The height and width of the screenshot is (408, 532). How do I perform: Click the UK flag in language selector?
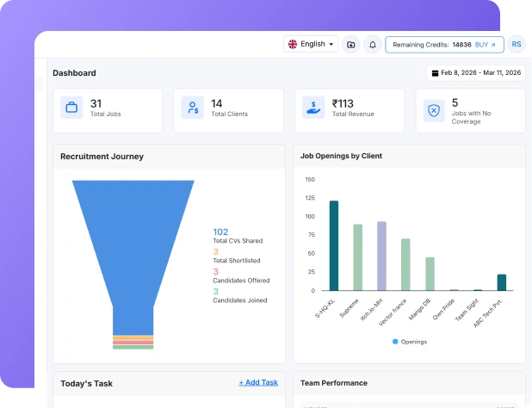pyautogui.click(x=293, y=44)
